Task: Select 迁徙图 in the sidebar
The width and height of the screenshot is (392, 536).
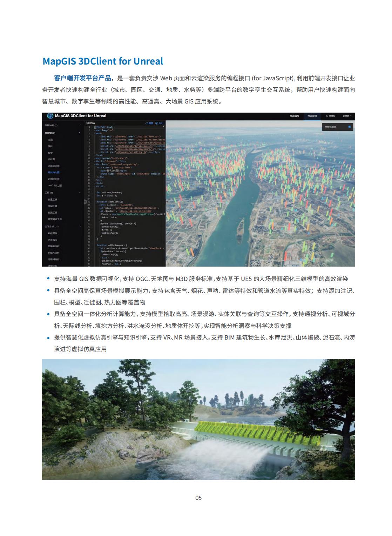Action: coord(52,159)
